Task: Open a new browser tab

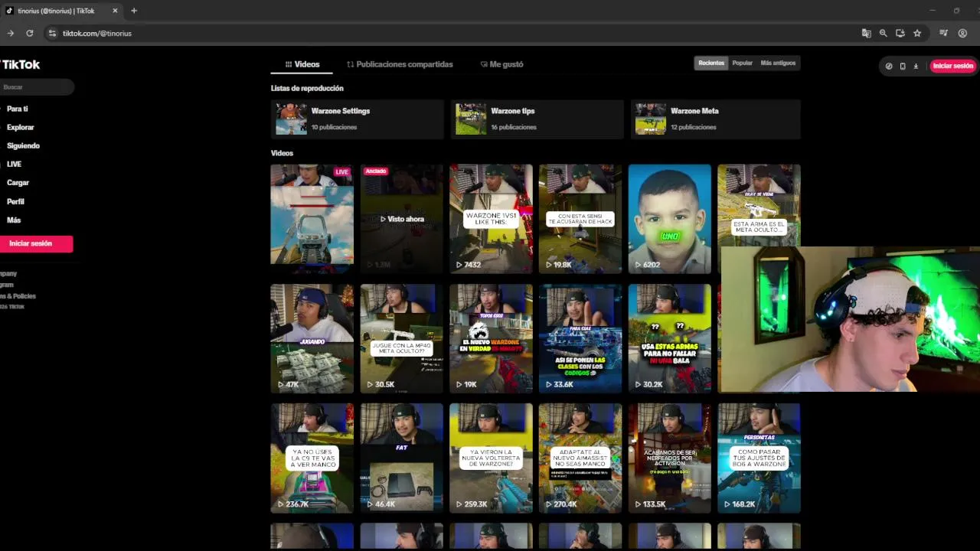Action: [134, 11]
